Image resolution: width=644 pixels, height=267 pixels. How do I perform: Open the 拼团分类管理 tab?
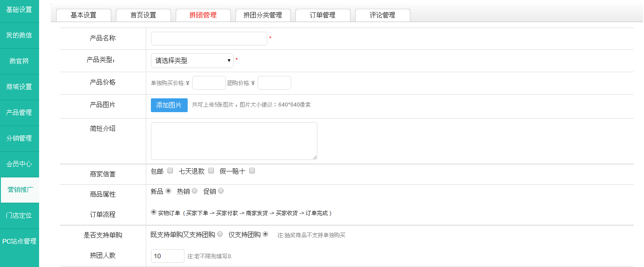point(263,15)
